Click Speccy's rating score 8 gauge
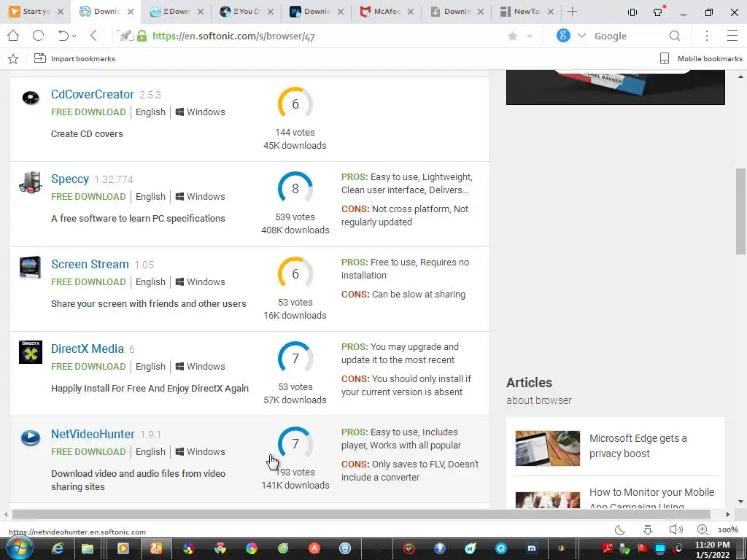The height and width of the screenshot is (560, 747). pos(295,189)
